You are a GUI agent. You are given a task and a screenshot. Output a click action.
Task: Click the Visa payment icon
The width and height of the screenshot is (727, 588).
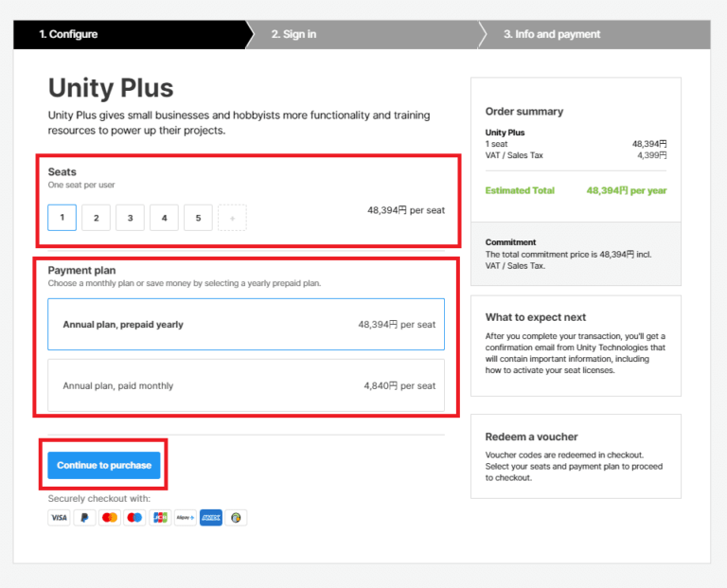(59, 518)
